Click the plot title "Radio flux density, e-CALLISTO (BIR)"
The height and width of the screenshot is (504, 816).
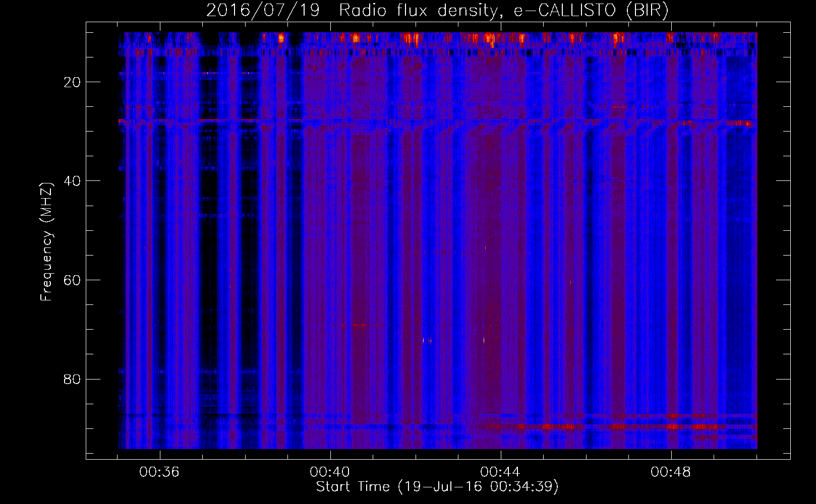click(504, 11)
